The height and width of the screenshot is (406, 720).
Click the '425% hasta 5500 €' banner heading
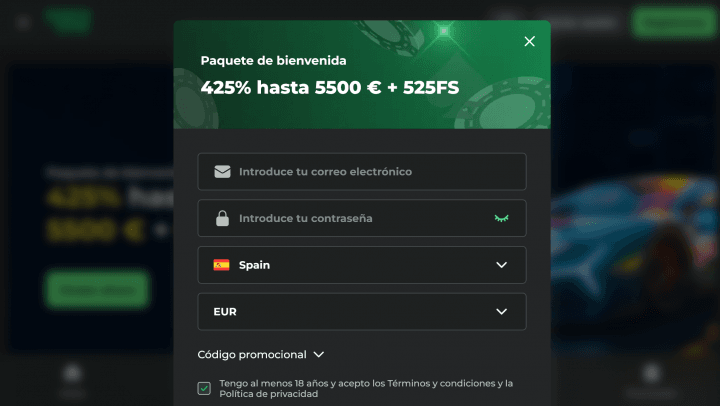(x=330, y=87)
